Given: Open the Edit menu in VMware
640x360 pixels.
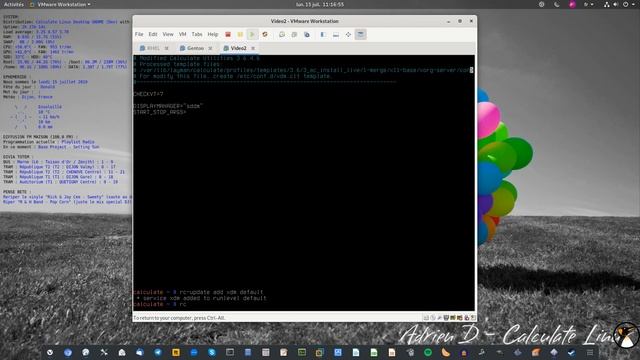Looking at the screenshot, I should [153, 34].
